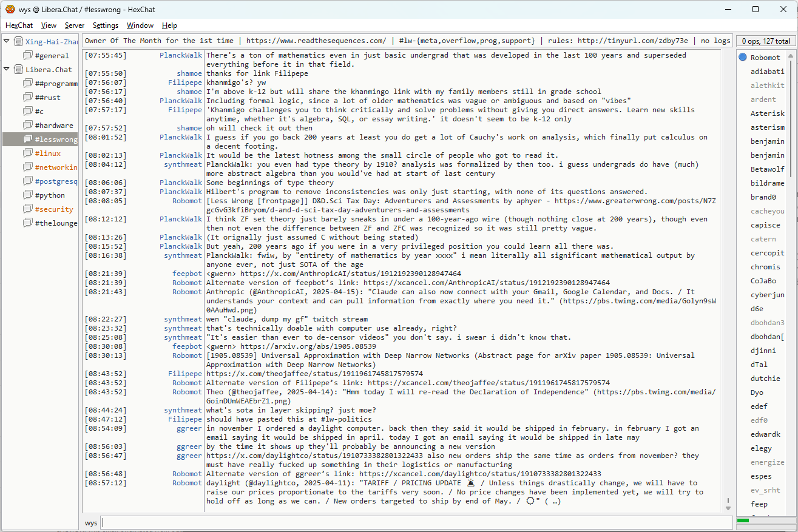Switch to the #linux channel
Screen dimensions: 798x532
coord(48,153)
